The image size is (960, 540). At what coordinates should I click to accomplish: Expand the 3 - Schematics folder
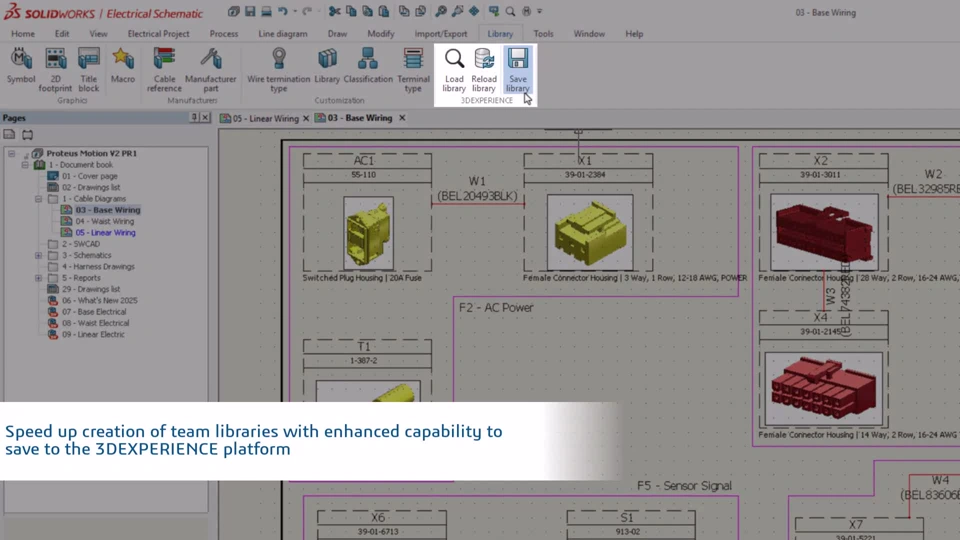coord(39,255)
